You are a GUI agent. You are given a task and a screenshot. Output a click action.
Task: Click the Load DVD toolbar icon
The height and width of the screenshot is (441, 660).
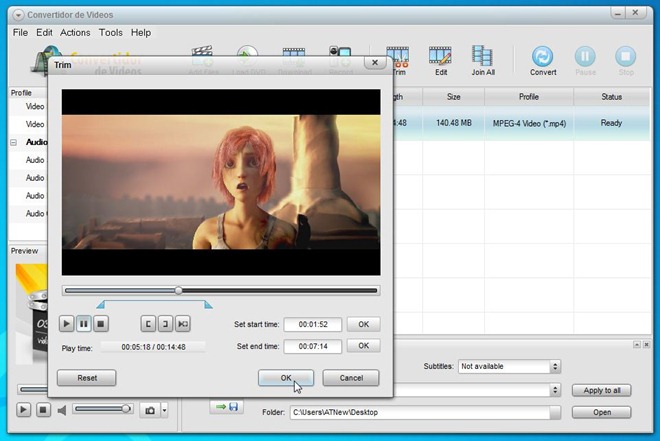pyautogui.click(x=248, y=61)
